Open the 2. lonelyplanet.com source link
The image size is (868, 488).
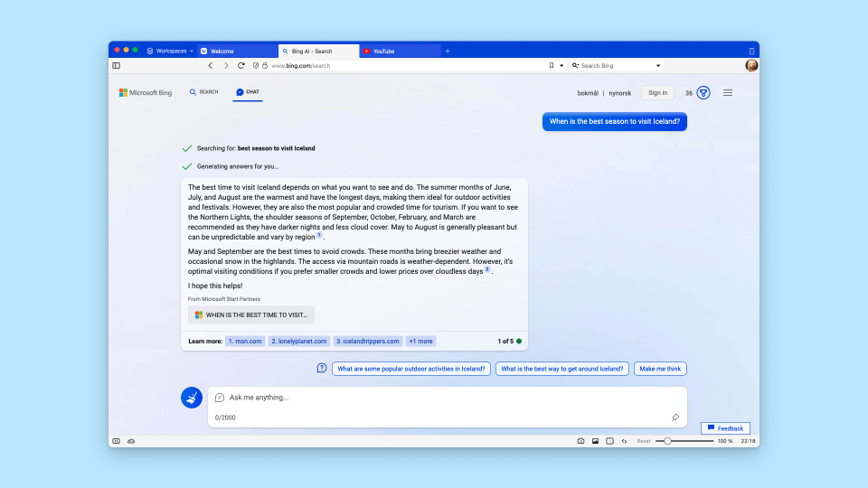[x=299, y=342]
